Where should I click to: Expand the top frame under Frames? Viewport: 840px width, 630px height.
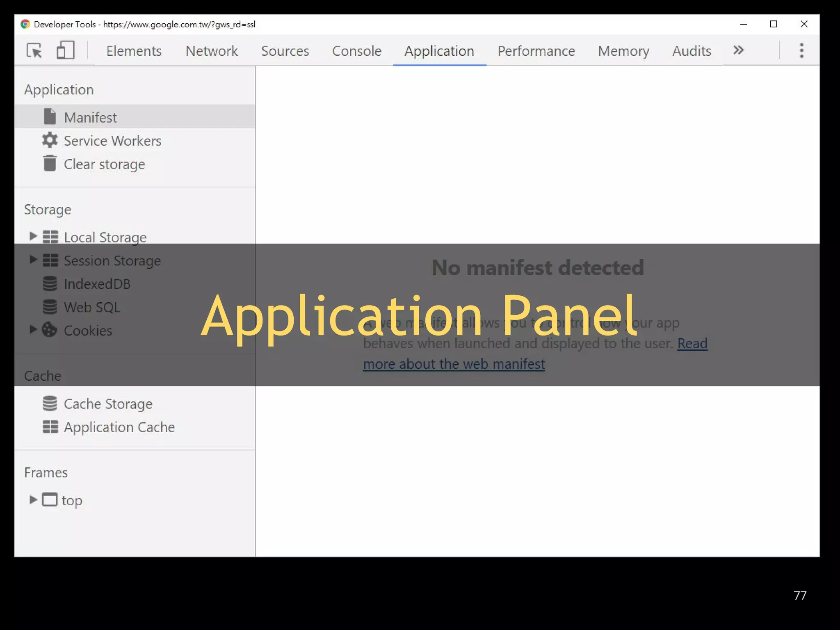pyautogui.click(x=33, y=500)
